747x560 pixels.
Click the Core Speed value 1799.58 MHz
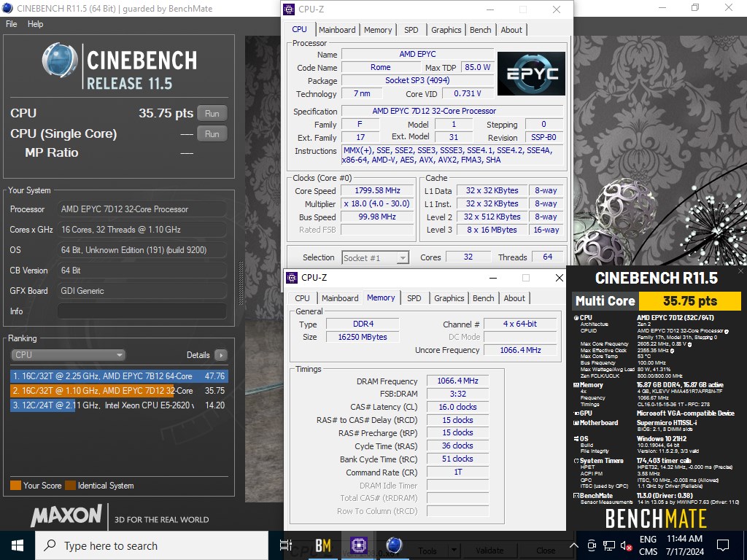point(378,190)
